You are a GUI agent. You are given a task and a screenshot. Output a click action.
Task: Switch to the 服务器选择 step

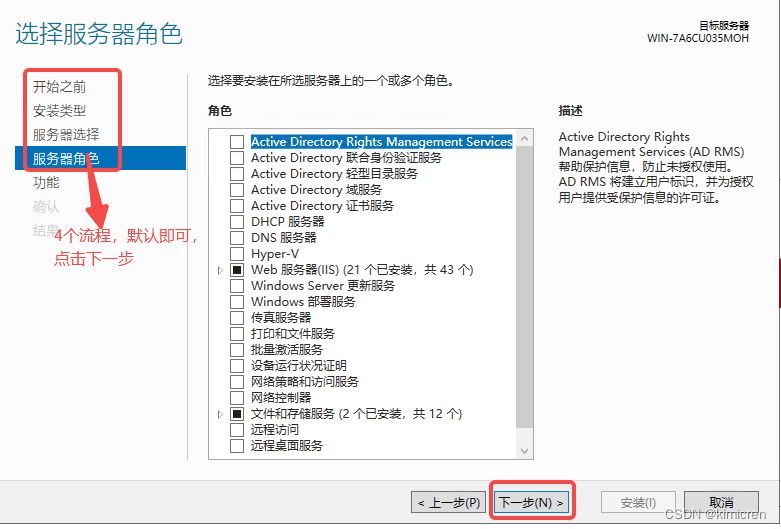tap(66, 134)
